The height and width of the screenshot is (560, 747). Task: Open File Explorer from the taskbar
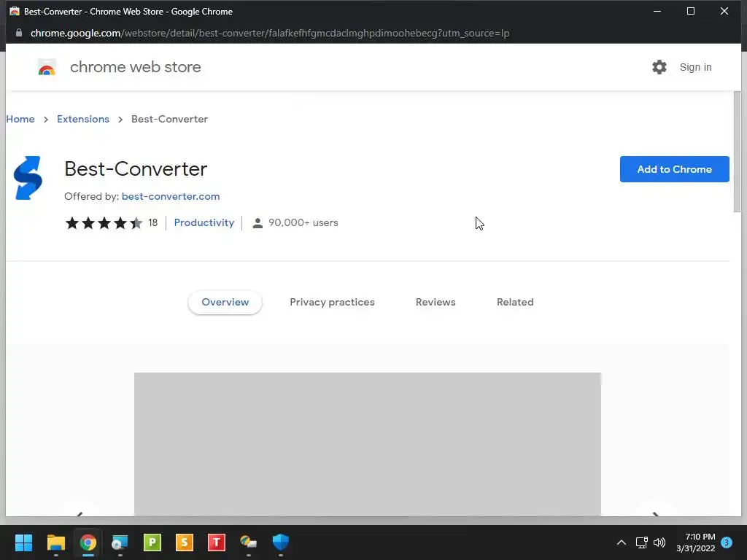[x=55, y=542]
